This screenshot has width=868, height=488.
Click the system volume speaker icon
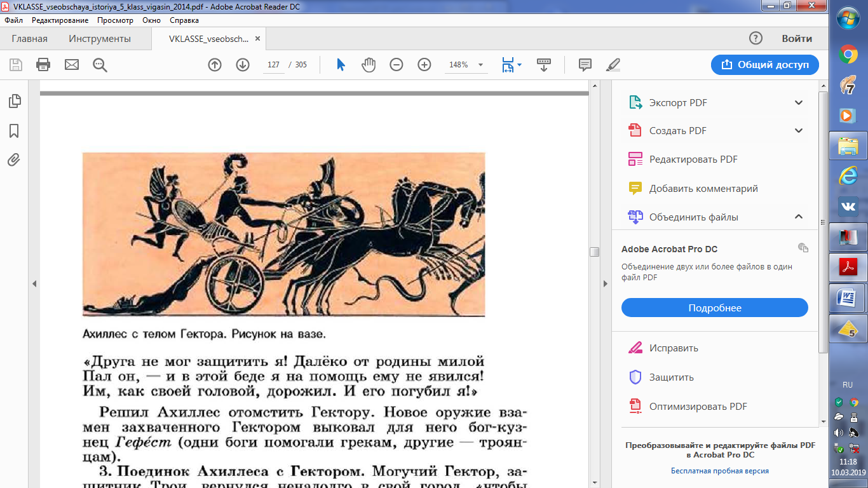coord(839,433)
